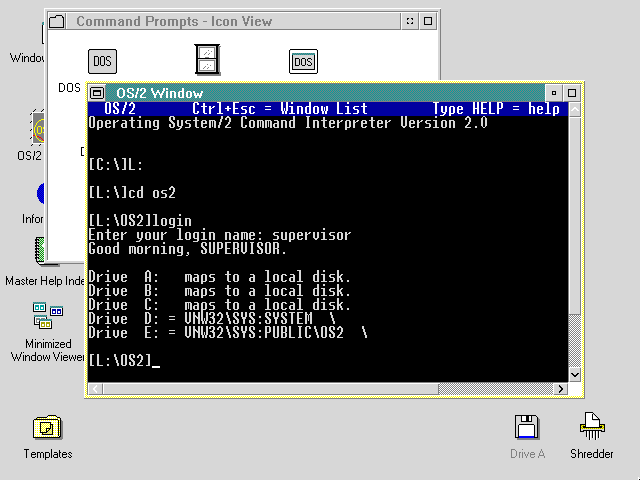Minimize the Command Prompts window
640x480 pixels.
pos(410,21)
